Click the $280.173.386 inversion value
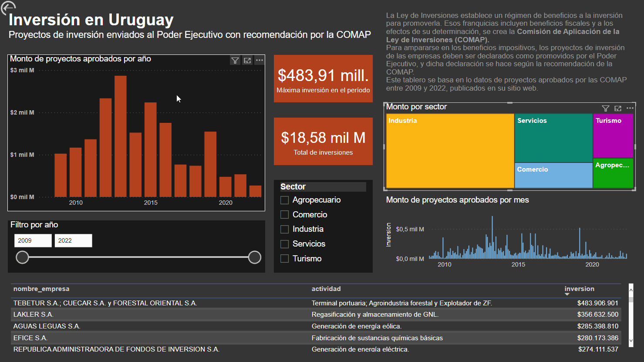The width and height of the screenshot is (644, 362). [598, 338]
